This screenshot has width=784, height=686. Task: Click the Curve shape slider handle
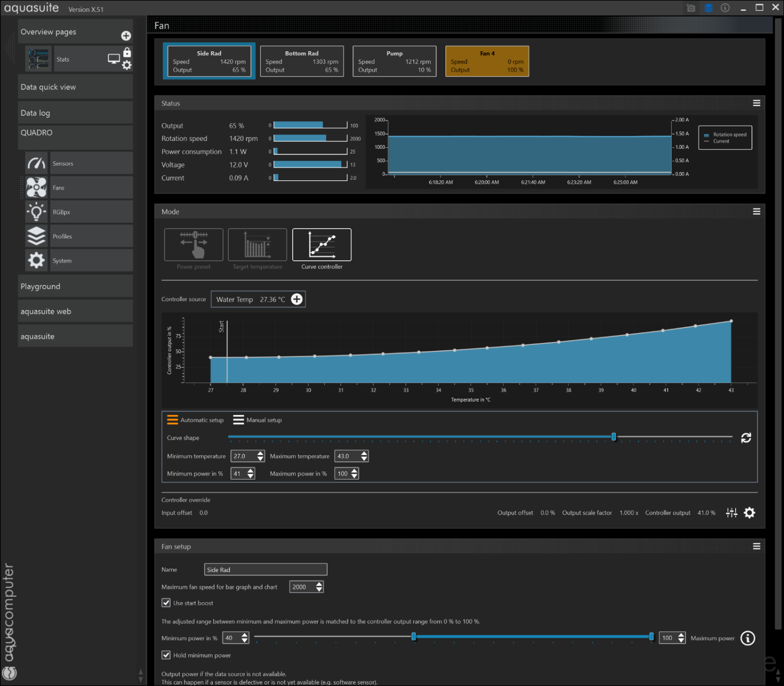pyautogui.click(x=614, y=437)
